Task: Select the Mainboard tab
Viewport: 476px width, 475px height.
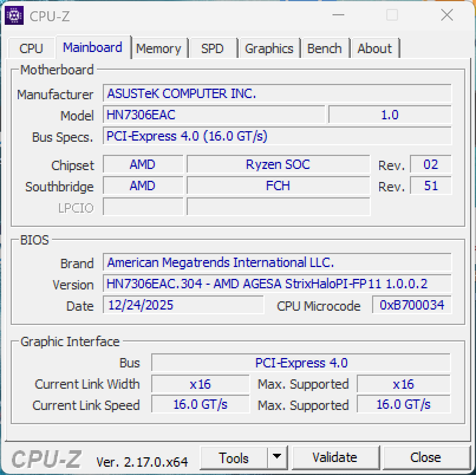Action: pos(93,47)
